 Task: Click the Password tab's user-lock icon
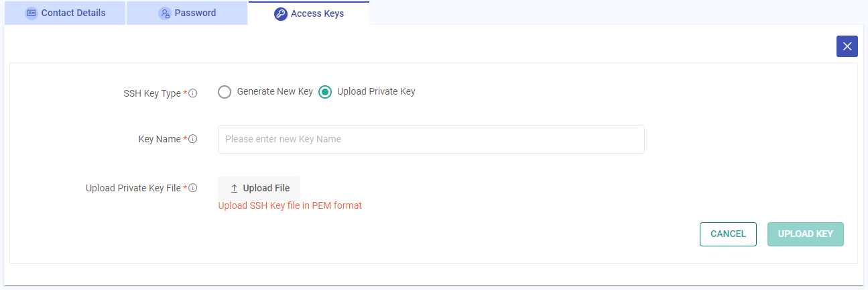tap(164, 13)
